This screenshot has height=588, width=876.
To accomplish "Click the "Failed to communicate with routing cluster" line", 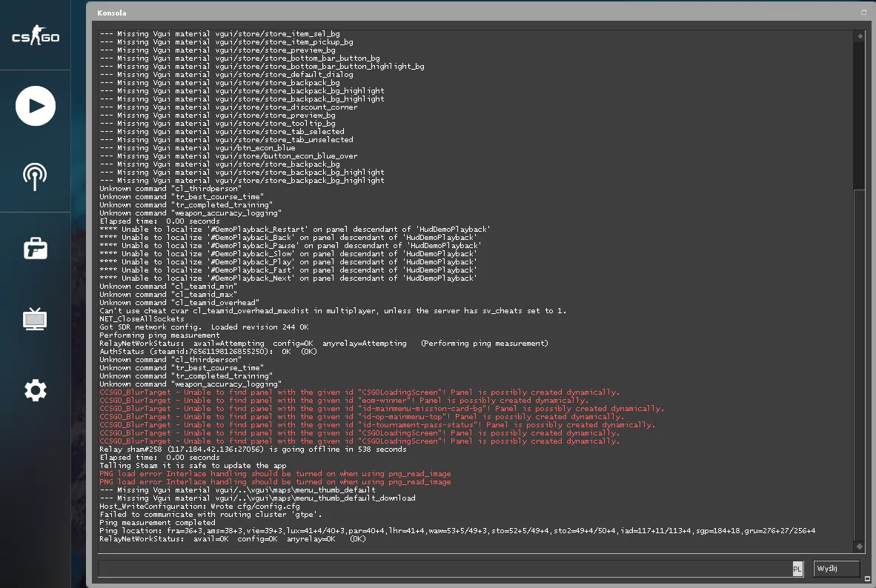I will click(210, 514).
